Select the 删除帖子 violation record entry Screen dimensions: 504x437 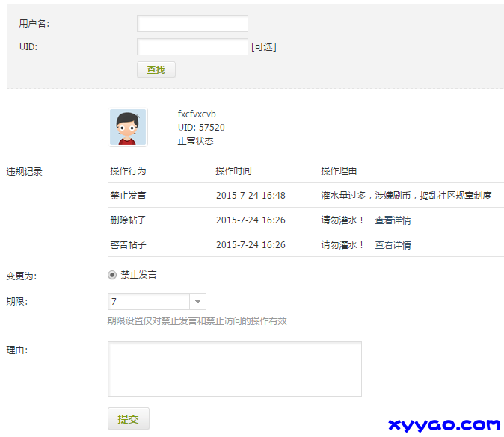128,220
